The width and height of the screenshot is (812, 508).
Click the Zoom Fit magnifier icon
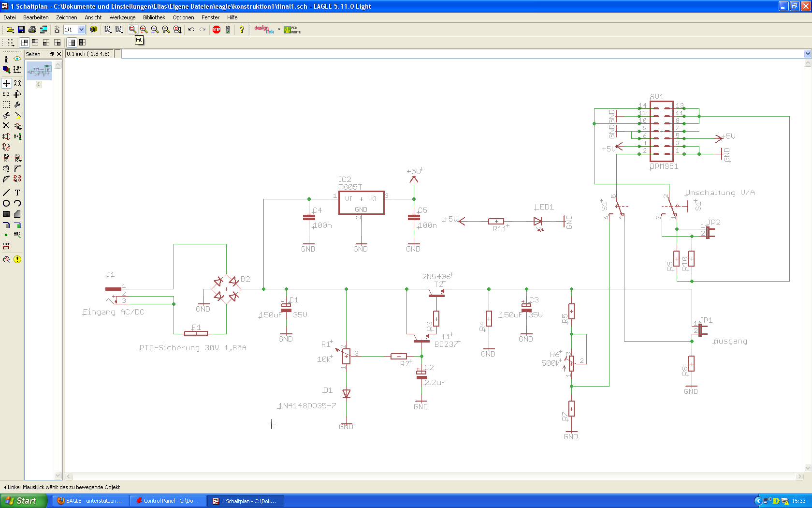tap(132, 30)
